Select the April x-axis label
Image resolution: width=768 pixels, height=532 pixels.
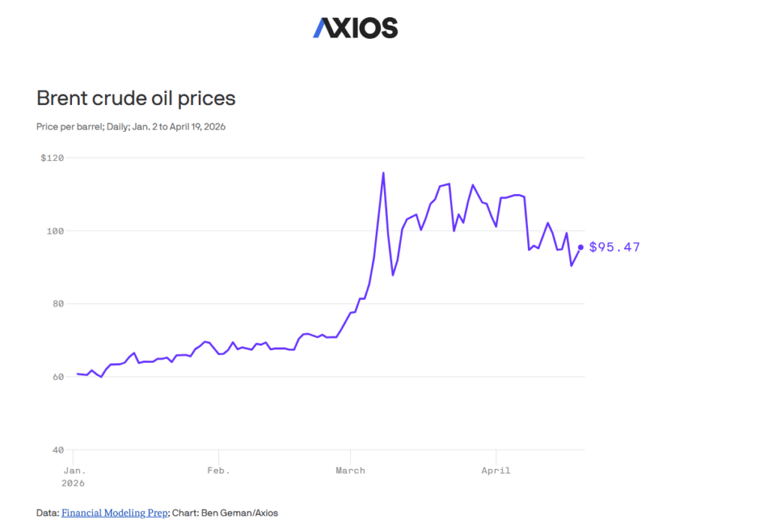[x=496, y=471]
